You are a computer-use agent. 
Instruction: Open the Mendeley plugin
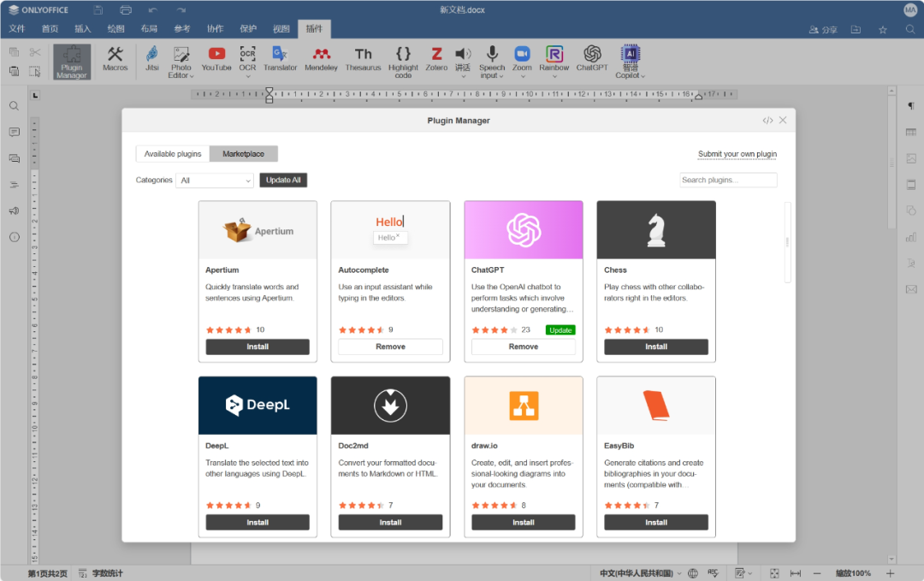321,60
